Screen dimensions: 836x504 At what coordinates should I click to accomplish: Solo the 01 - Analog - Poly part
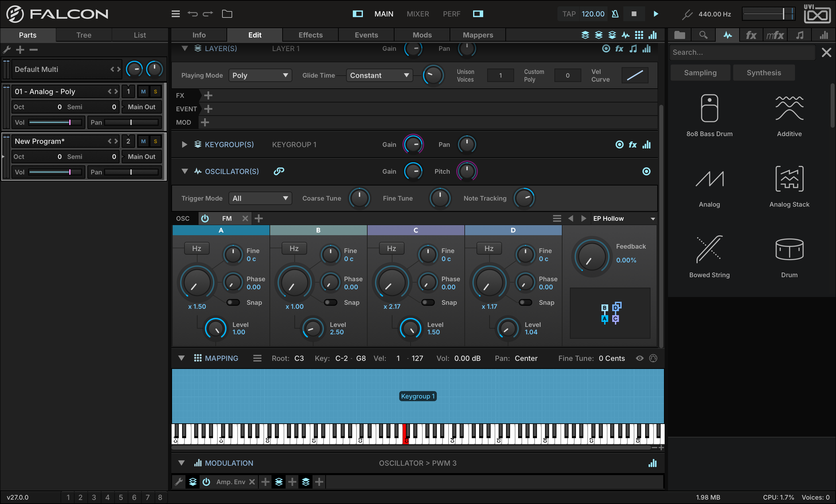click(155, 92)
